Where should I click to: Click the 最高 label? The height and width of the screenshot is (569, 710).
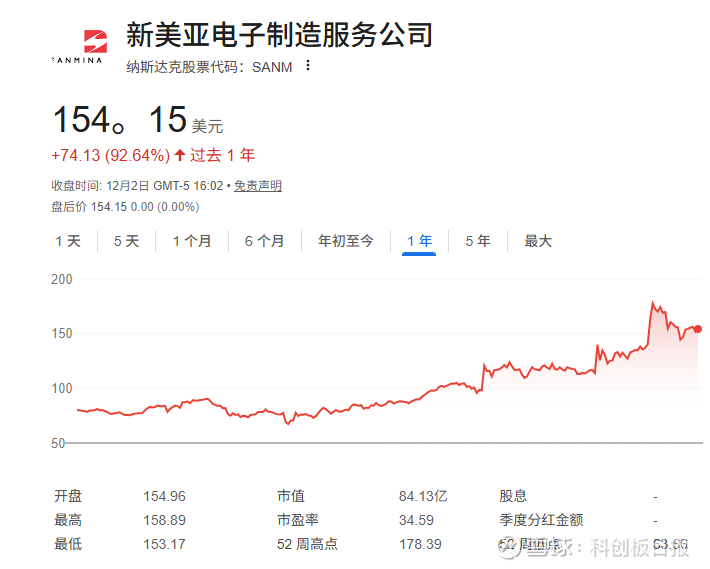(68, 520)
